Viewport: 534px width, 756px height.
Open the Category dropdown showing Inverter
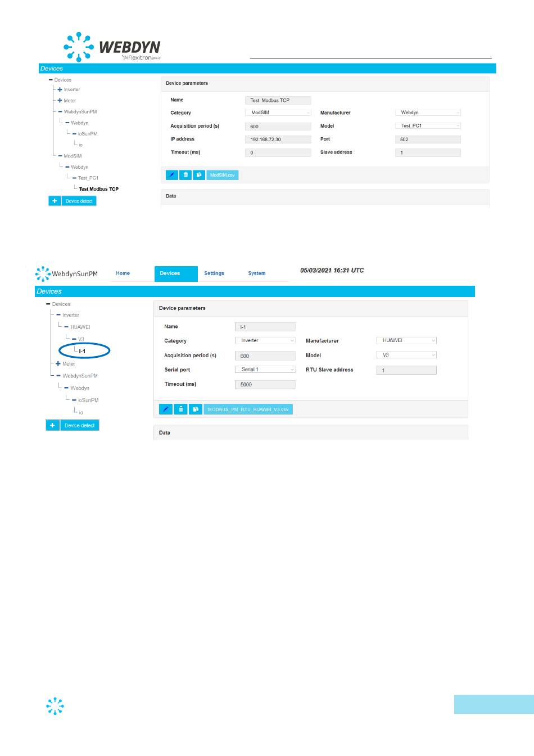[265, 340]
